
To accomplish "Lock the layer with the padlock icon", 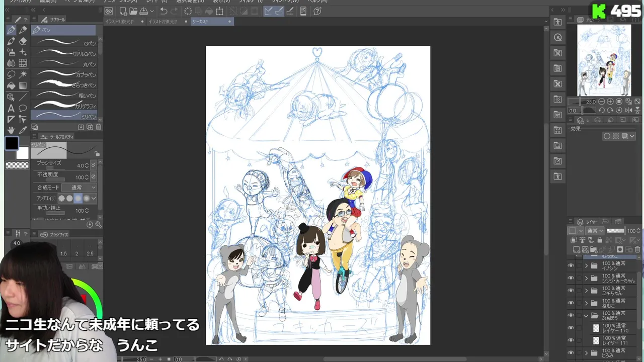I will [600, 240].
